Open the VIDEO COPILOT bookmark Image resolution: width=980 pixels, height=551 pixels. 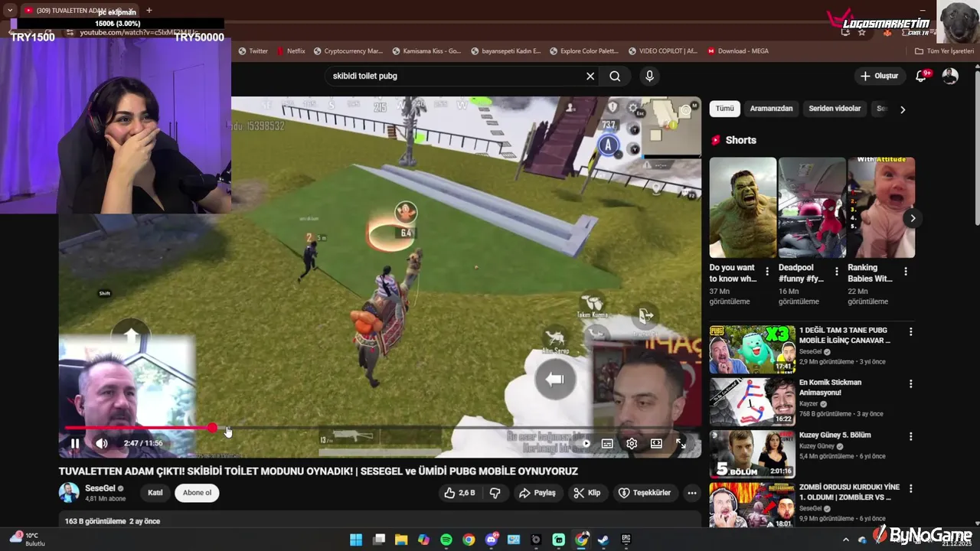click(662, 51)
